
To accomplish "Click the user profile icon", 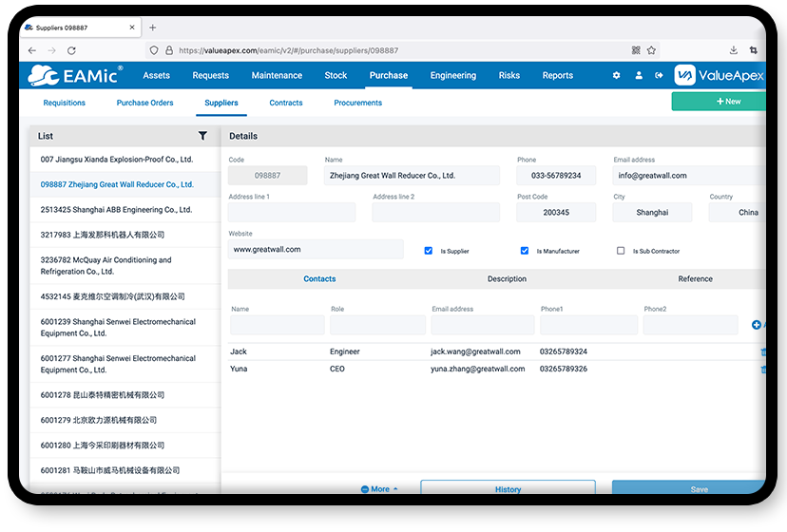I will [x=639, y=76].
